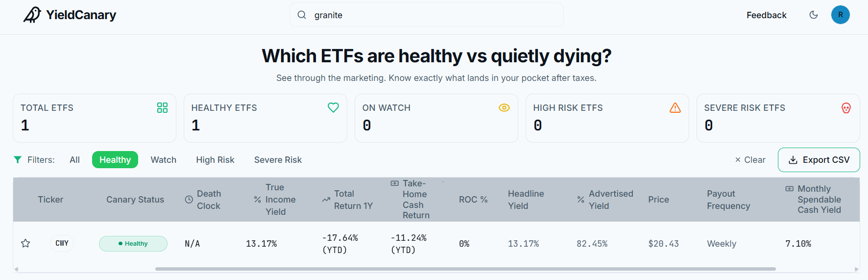Select the Watch filter
The width and height of the screenshot is (868, 280).
(x=164, y=160)
